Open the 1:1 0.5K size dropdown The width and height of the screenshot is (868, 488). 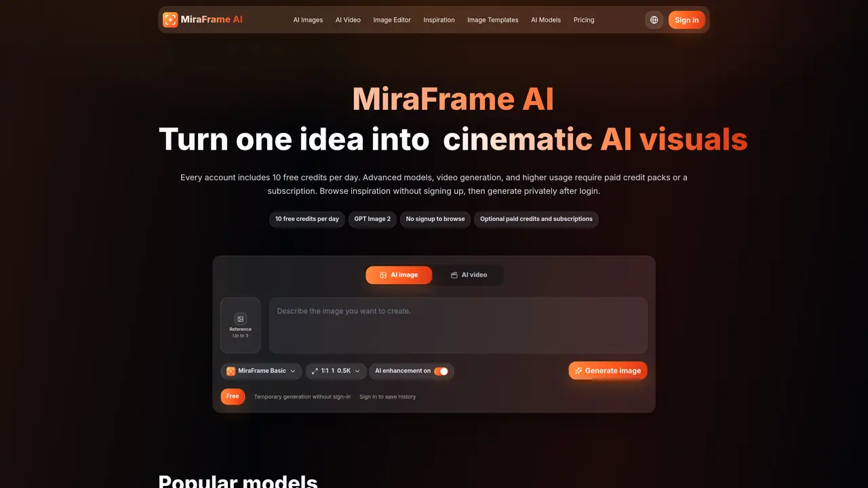[x=336, y=371]
